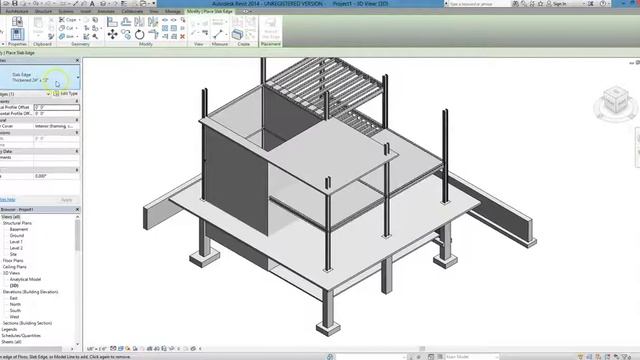Viewport: 640px width, 360px height.
Task: Select the Align tool in Modify panel
Action: (112, 22)
